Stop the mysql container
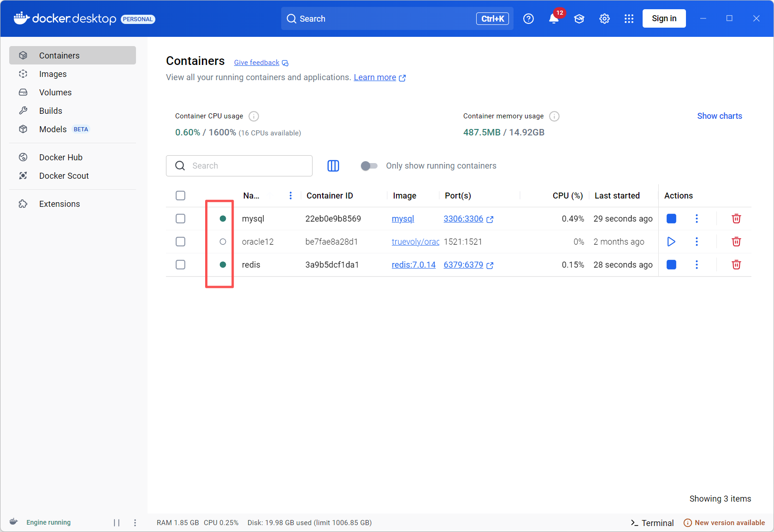 click(x=671, y=219)
